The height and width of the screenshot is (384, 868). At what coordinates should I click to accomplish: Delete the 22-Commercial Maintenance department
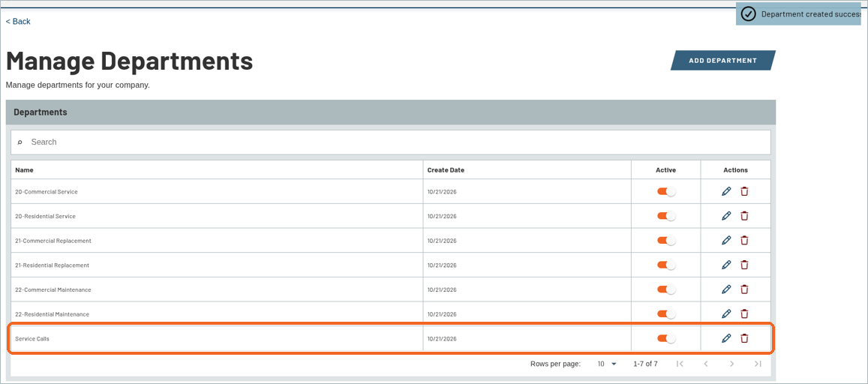(x=744, y=289)
